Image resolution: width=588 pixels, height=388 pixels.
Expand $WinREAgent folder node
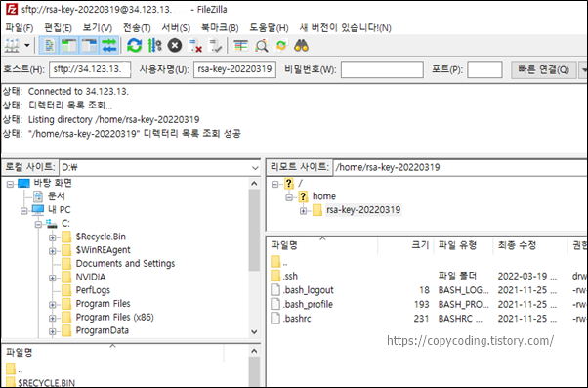pyautogui.click(x=53, y=251)
